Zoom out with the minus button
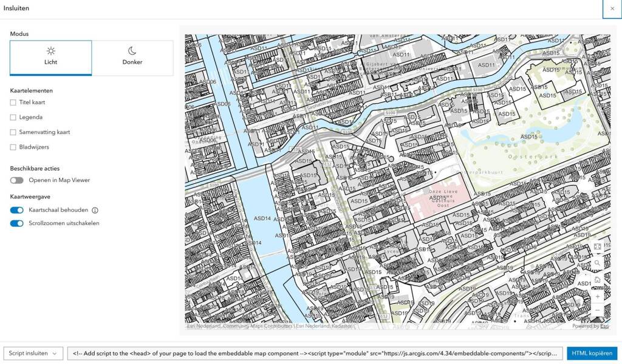622x364 pixels. tap(598, 311)
